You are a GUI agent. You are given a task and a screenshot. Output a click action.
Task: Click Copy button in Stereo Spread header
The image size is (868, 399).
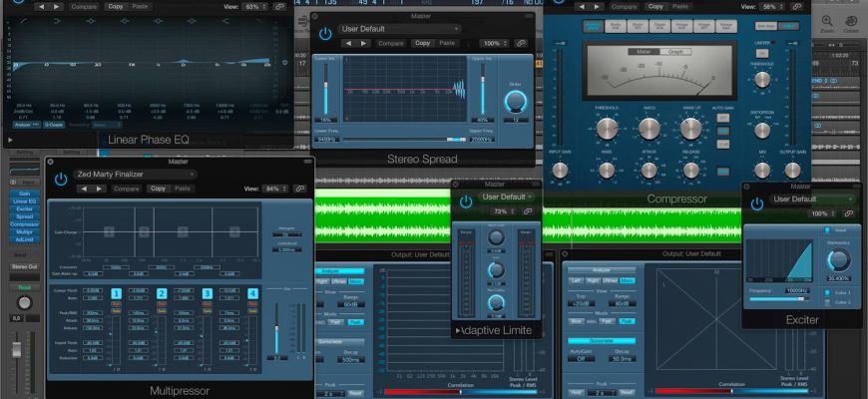(x=422, y=43)
